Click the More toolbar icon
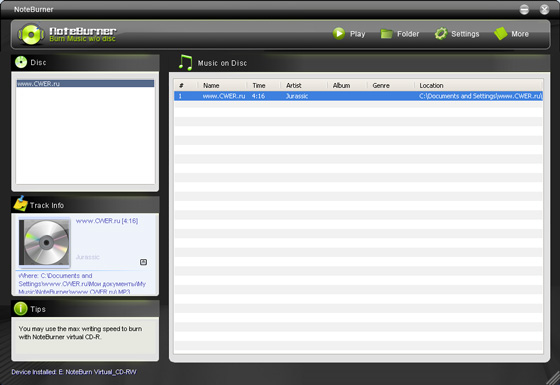This screenshot has height=385, width=560. (501, 34)
